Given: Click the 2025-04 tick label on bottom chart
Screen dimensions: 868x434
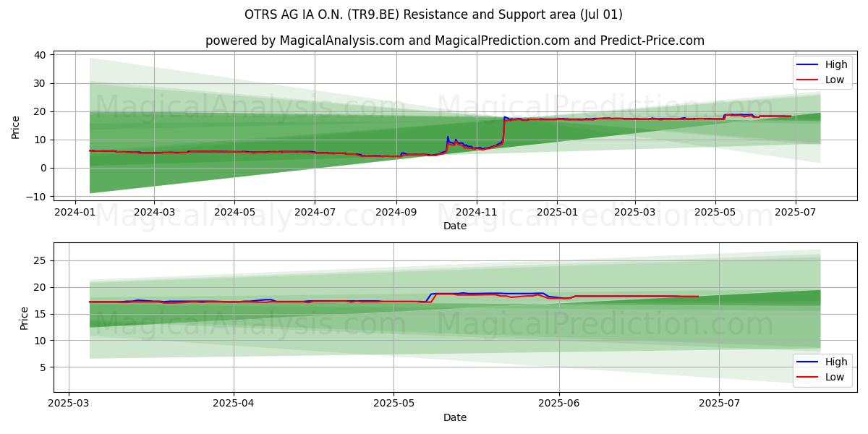Looking at the screenshot, I should tap(234, 404).
